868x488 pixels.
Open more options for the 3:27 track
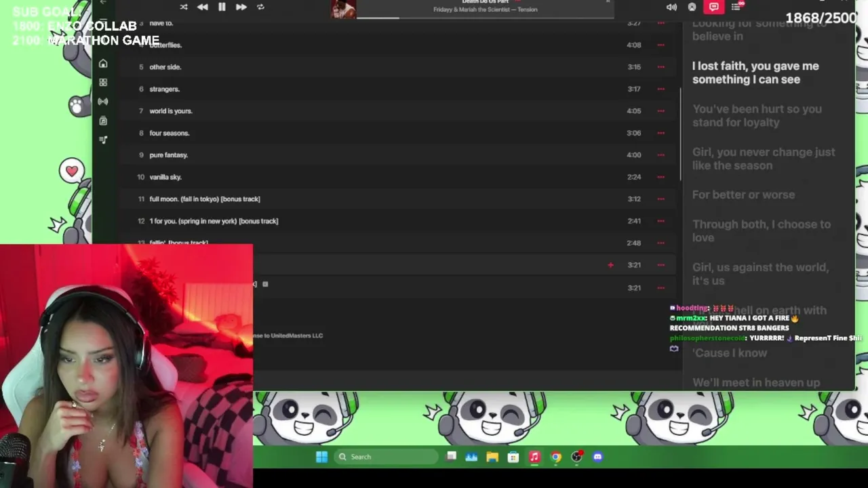point(660,24)
